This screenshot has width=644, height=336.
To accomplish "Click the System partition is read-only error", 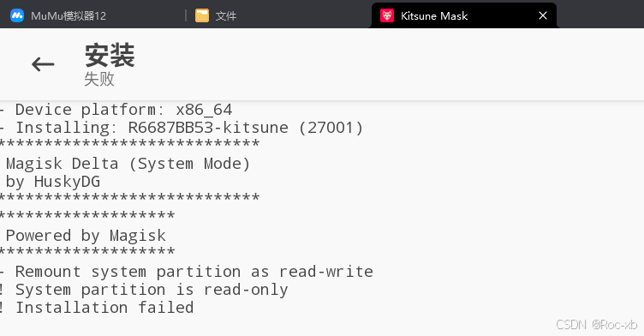I will pos(144,290).
